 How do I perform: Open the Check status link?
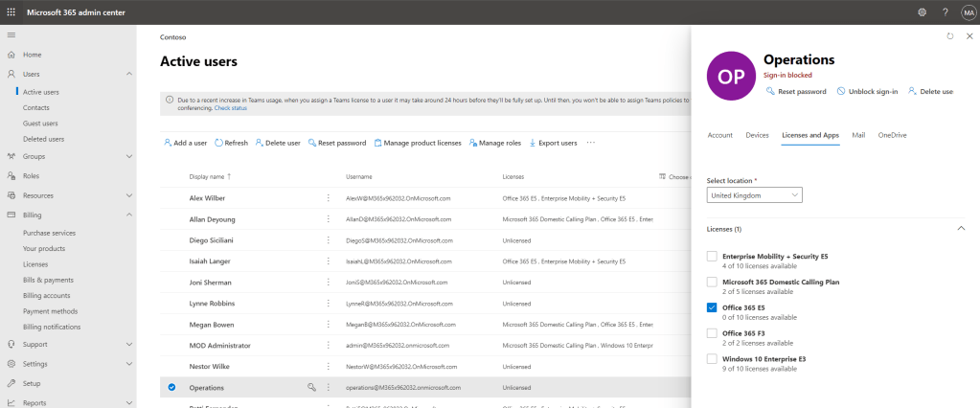[x=231, y=108]
